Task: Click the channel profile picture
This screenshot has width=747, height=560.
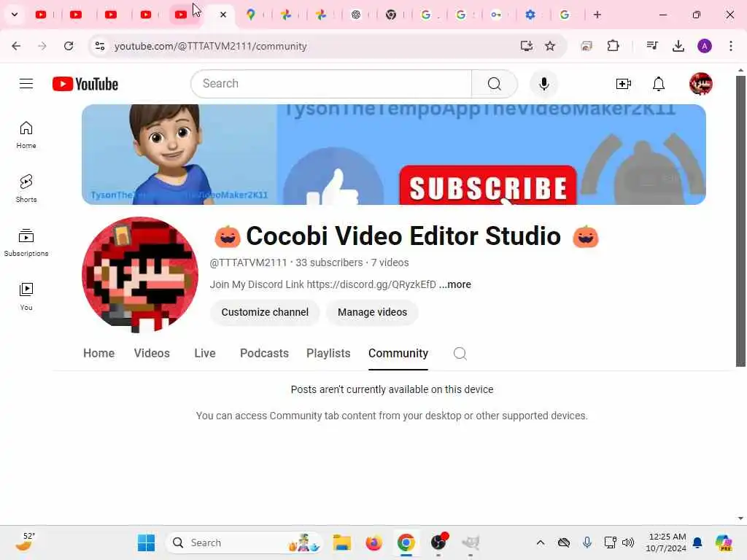Action: [x=140, y=275]
